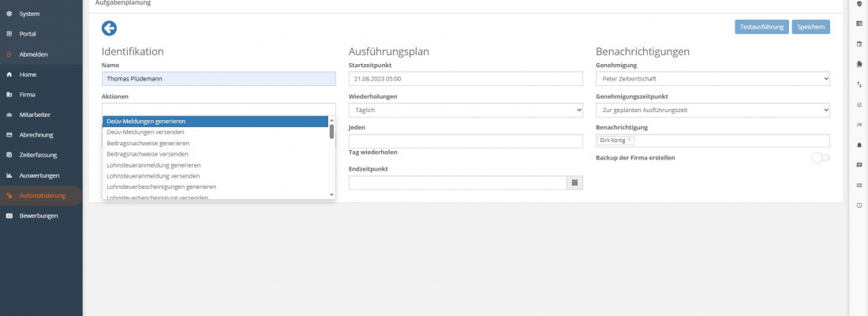868x316 pixels.
Task: Click the Home house icon
Action: [x=9, y=74]
